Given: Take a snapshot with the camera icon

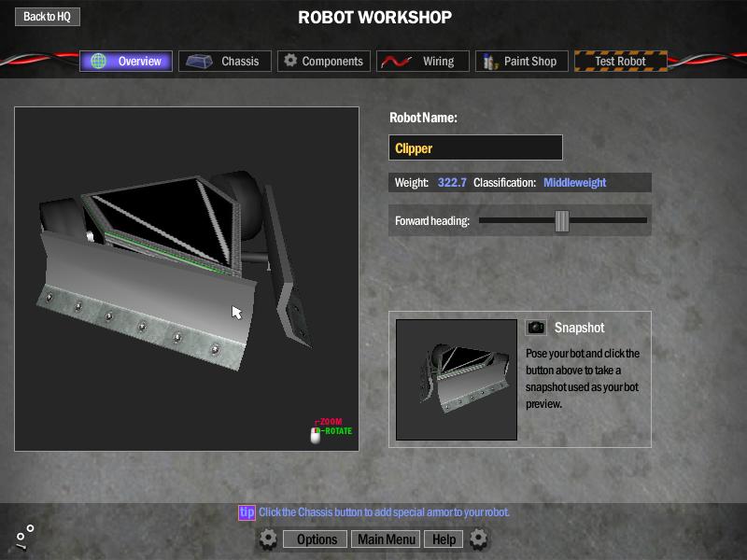Looking at the screenshot, I should point(536,328).
